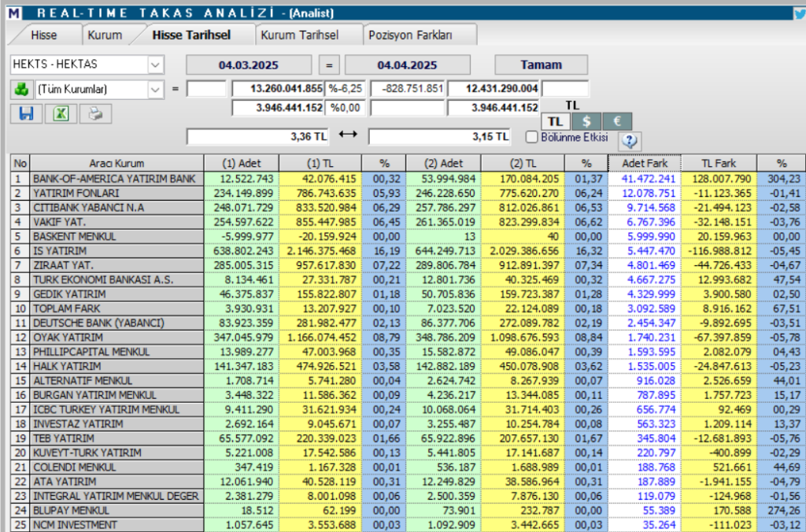Select the Hisse Tarihsel tab
806x532 pixels.
[x=191, y=35]
